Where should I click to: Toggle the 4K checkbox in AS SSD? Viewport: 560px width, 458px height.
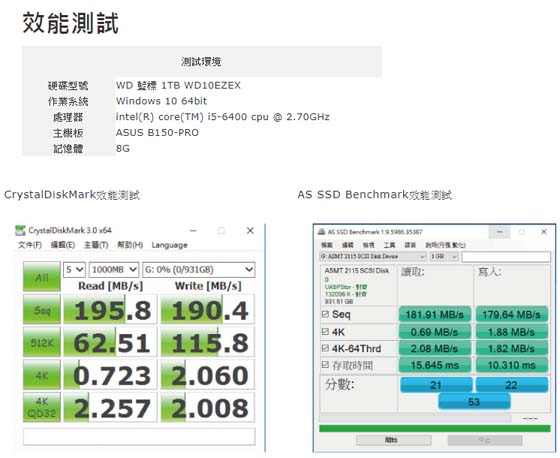pos(325,332)
